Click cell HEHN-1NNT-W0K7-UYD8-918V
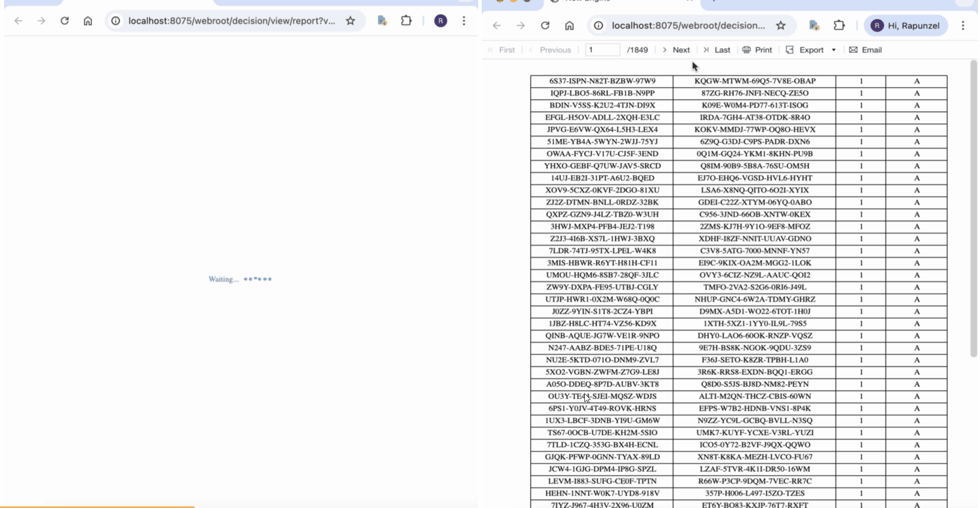The width and height of the screenshot is (980, 508). 602,493
